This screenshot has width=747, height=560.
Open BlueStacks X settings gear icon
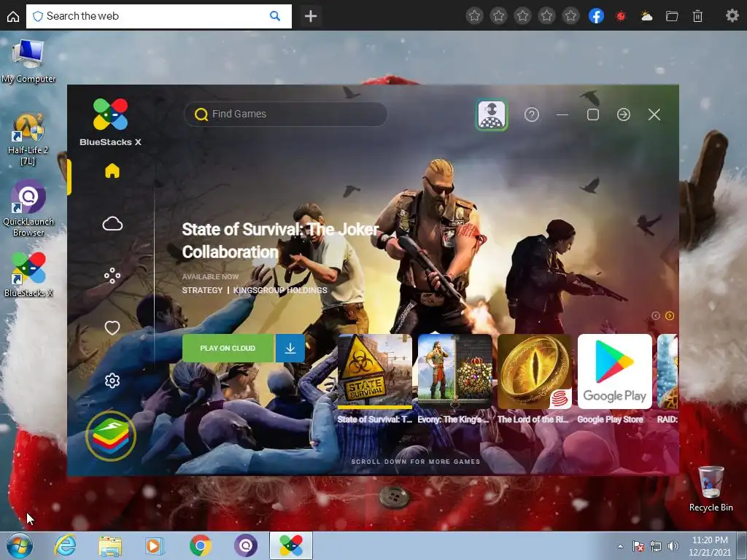(112, 381)
